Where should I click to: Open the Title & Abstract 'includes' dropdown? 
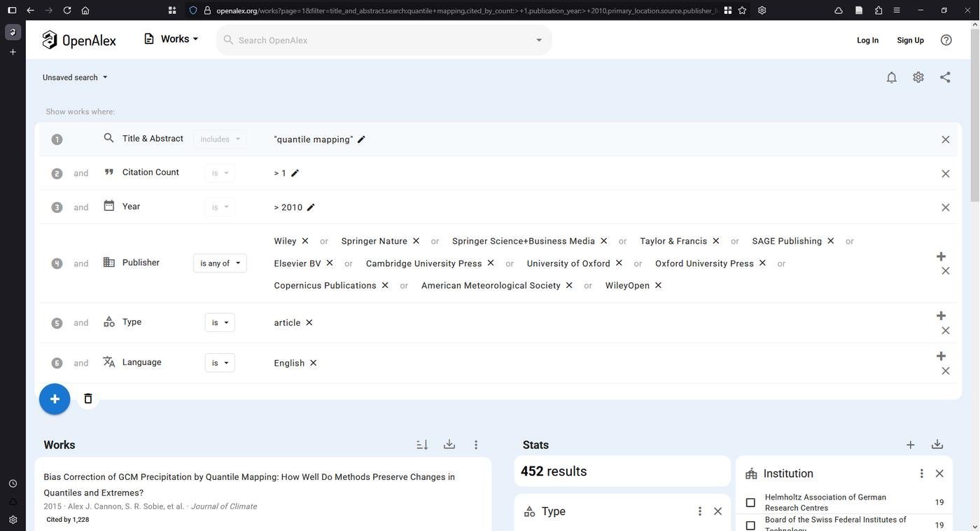pos(220,139)
